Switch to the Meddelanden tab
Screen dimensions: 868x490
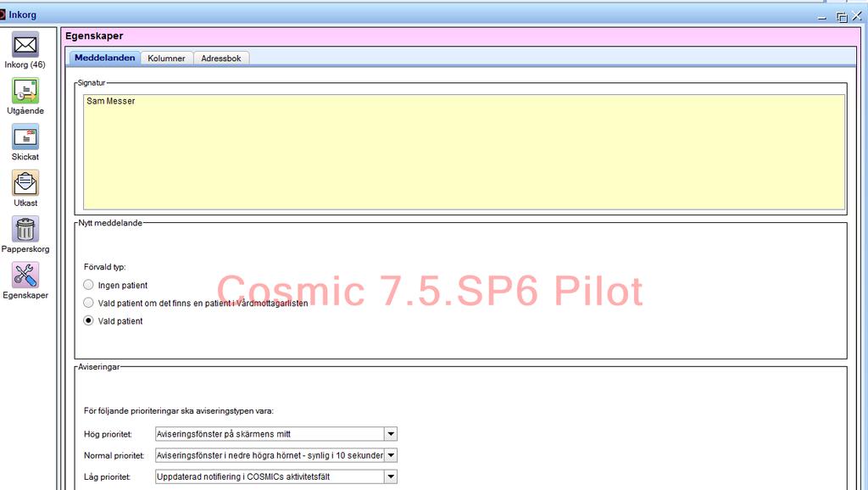[x=104, y=58]
